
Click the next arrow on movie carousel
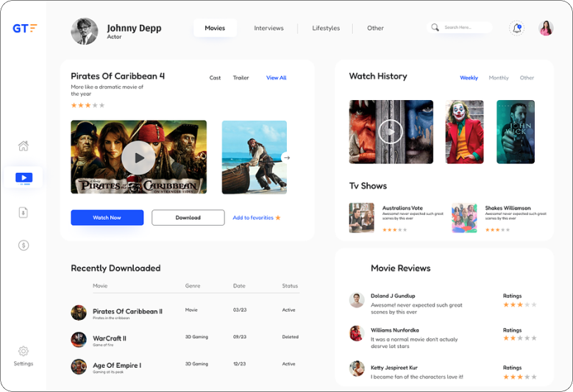[x=287, y=158]
